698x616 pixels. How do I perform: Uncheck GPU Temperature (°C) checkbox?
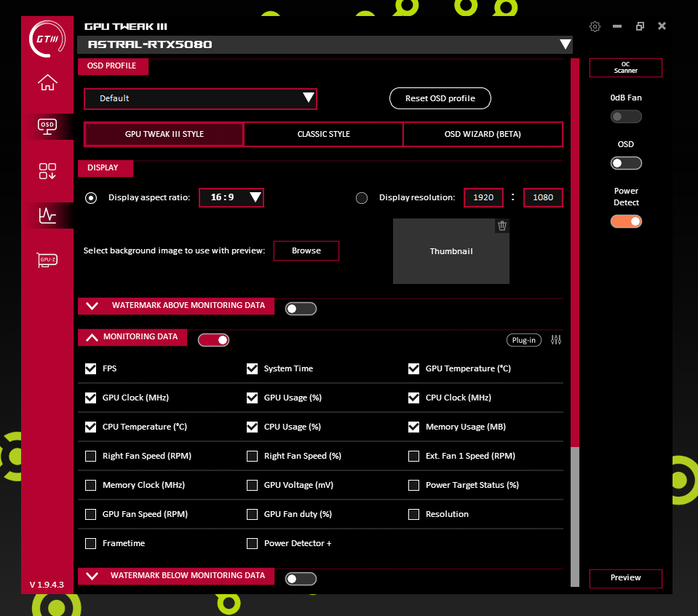click(x=413, y=368)
